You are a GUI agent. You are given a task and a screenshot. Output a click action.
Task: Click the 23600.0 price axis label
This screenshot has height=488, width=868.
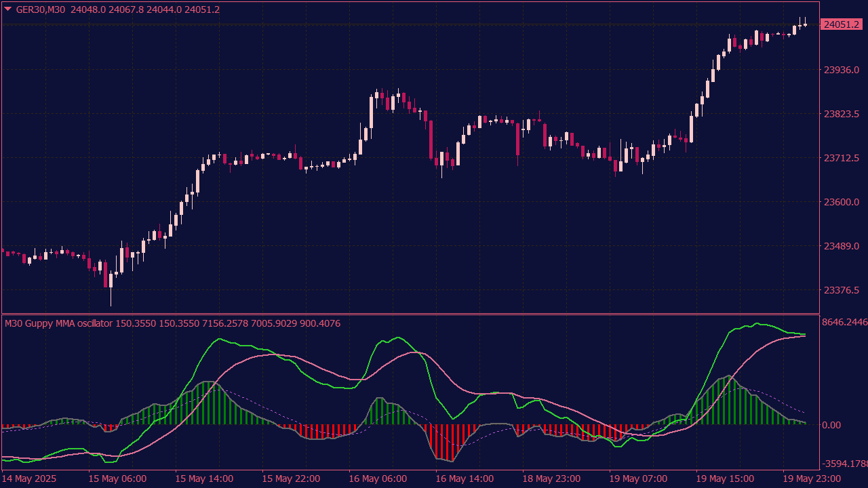(841, 202)
